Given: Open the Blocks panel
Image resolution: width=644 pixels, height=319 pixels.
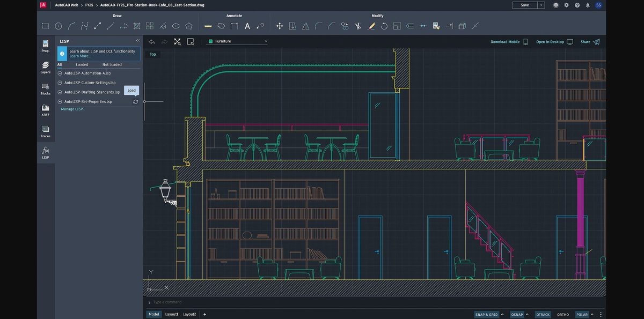Looking at the screenshot, I should 46,89.
